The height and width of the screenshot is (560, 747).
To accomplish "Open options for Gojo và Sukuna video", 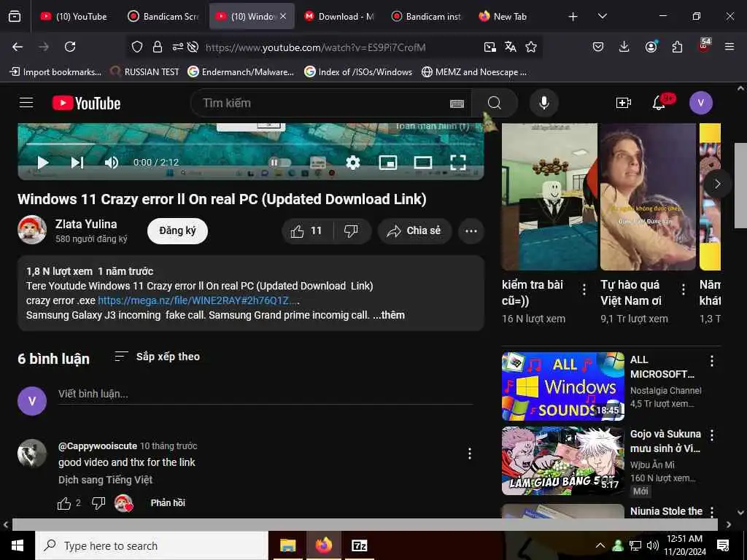I will click(x=712, y=435).
